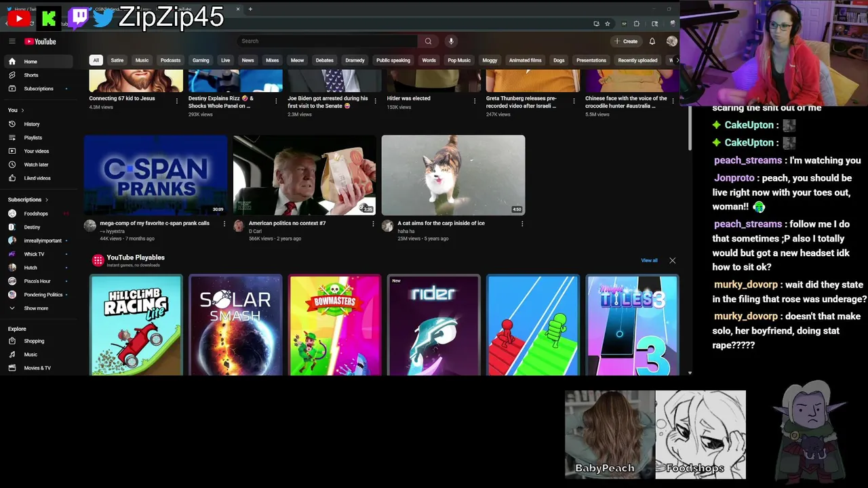Open Magic Tiles 3 game card
This screenshot has width=868, height=488.
632,325
